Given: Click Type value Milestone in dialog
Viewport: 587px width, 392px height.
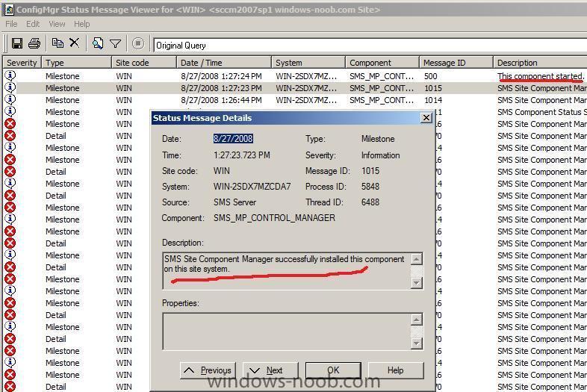Looking at the screenshot, I should click(378, 139).
